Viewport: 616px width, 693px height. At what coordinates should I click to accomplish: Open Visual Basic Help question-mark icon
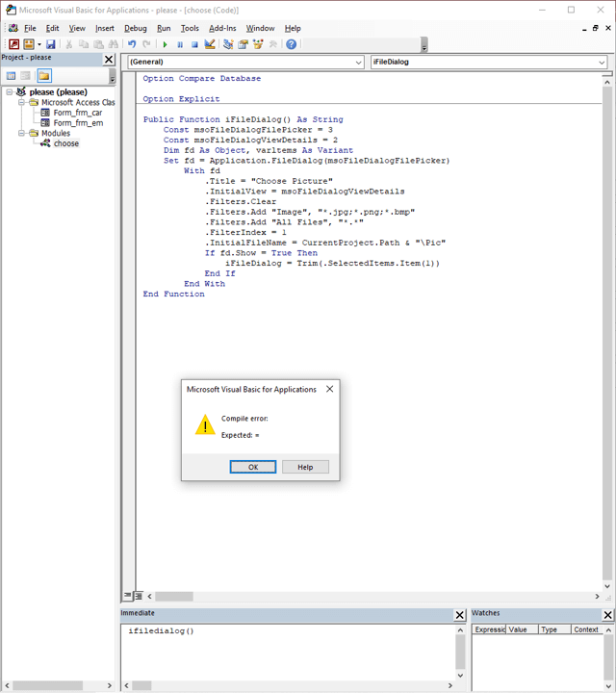pyautogui.click(x=292, y=44)
